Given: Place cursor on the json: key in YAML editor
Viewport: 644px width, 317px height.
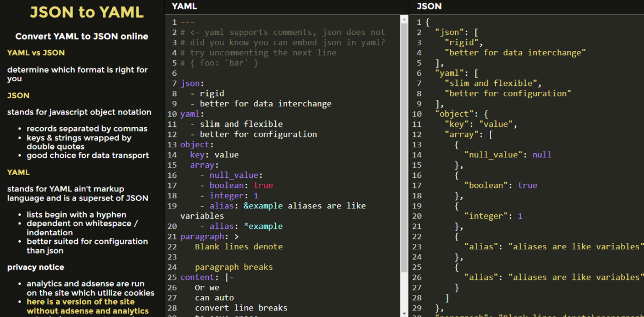Looking at the screenshot, I should click(190, 83).
